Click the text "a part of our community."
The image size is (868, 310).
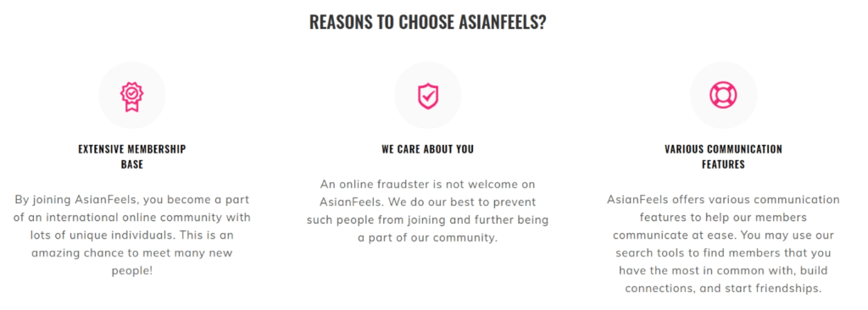pos(427,238)
